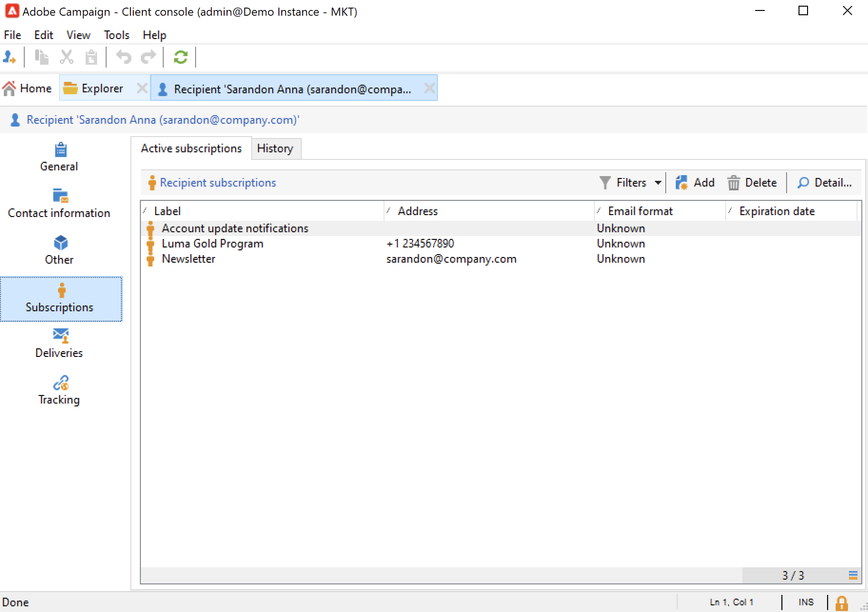Click the icon of Account update notifications row
The width and height of the screenshot is (868, 612).
[151, 228]
